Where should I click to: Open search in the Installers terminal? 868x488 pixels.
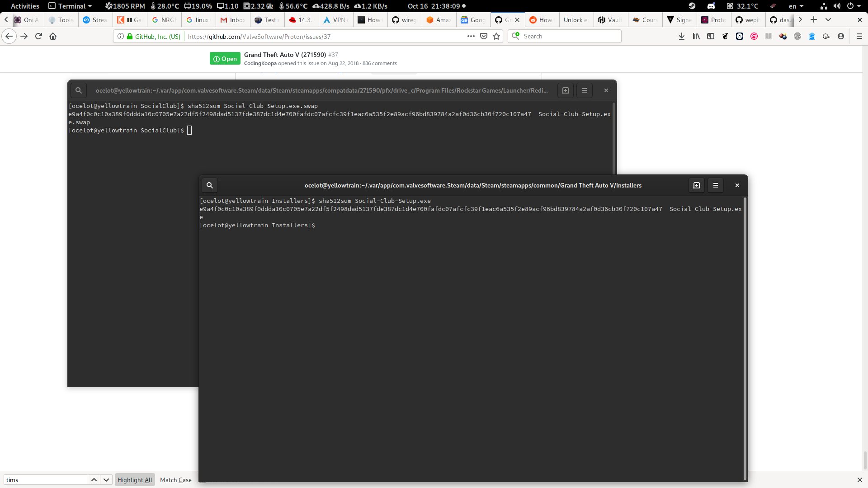210,185
